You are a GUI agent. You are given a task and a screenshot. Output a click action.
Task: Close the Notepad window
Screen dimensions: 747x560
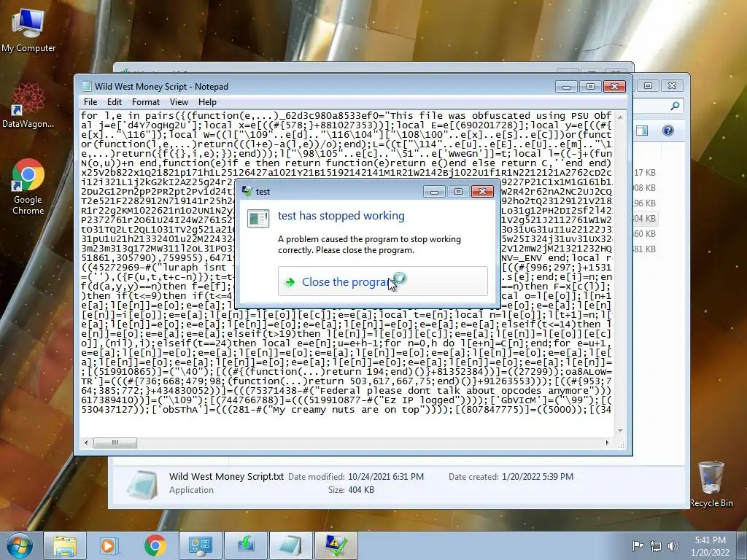614,86
